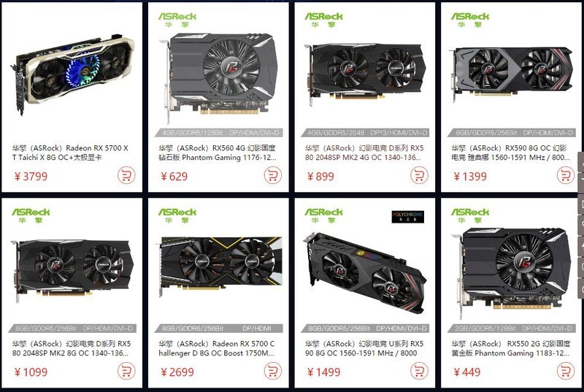Image resolution: width=584 pixels, height=392 pixels.
Task: Add the ¥1099 RX580 8G card to cart
Action: tap(126, 371)
